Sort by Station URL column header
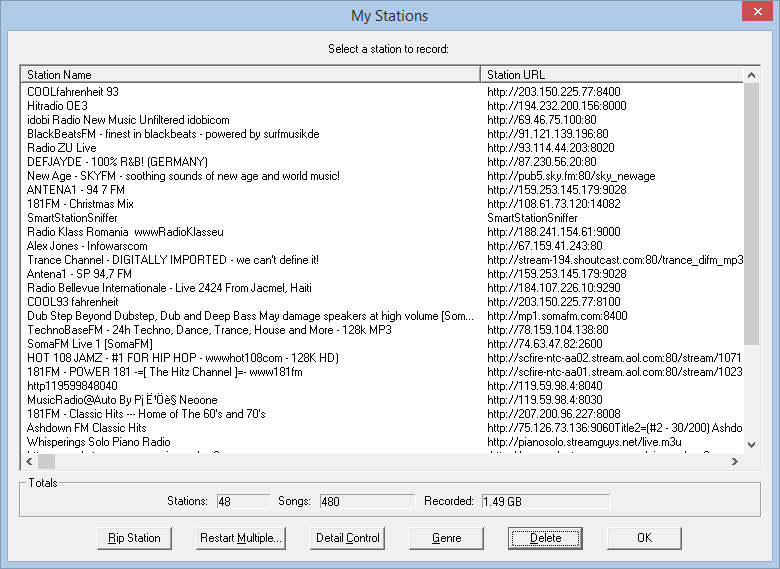The width and height of the screenshot is (780, 569). (x=612, y=75)
